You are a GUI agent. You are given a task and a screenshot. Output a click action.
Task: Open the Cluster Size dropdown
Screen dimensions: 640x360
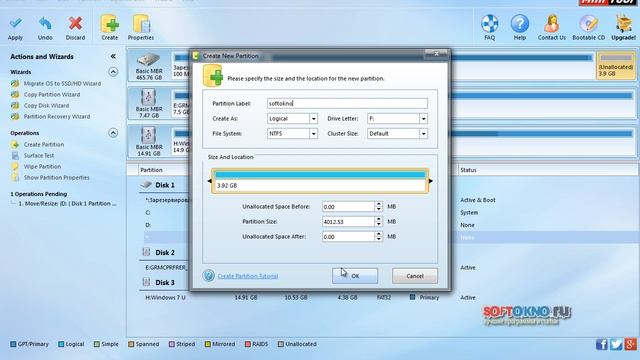[x=423, y=133]
